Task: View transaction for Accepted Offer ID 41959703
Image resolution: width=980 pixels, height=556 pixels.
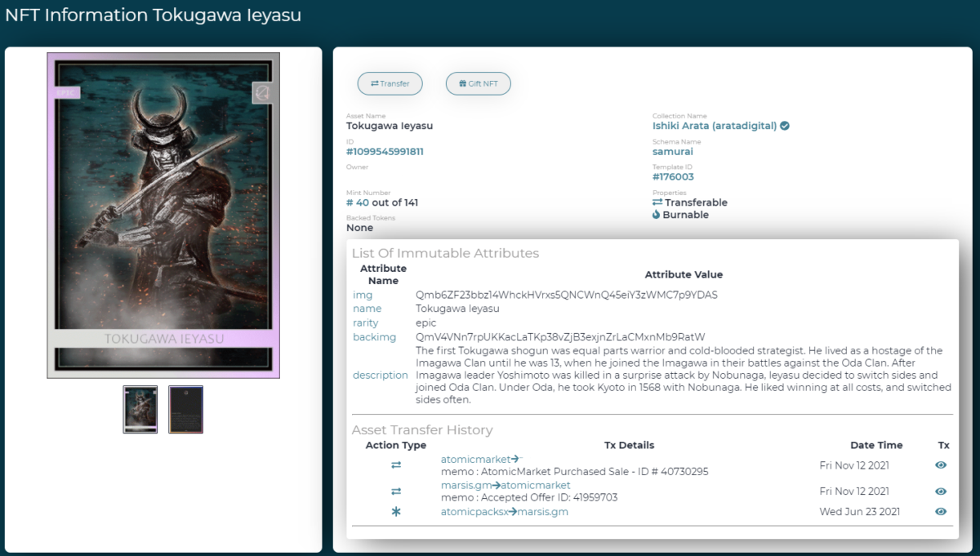Action: tap(941, 492)
